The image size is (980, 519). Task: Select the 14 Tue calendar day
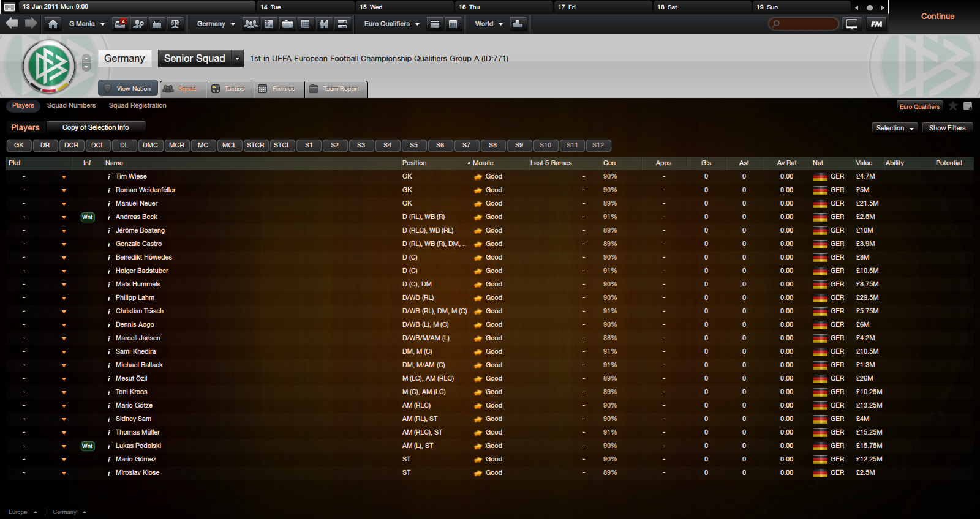304,7
